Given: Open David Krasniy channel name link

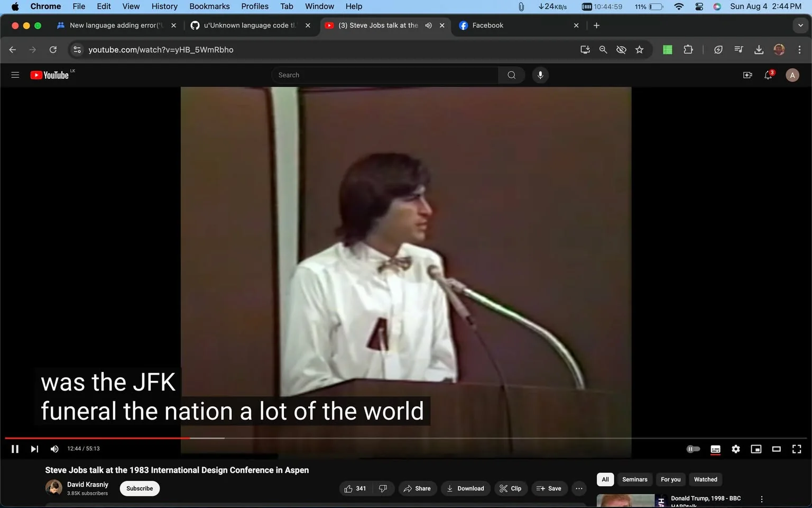Looking at the screenshot, I should click(x=88, y=484).
